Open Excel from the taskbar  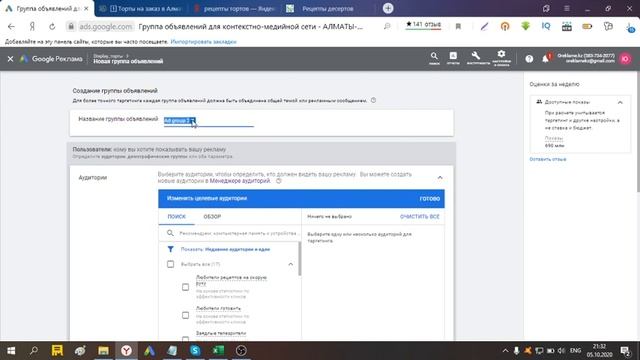point(218,351)
